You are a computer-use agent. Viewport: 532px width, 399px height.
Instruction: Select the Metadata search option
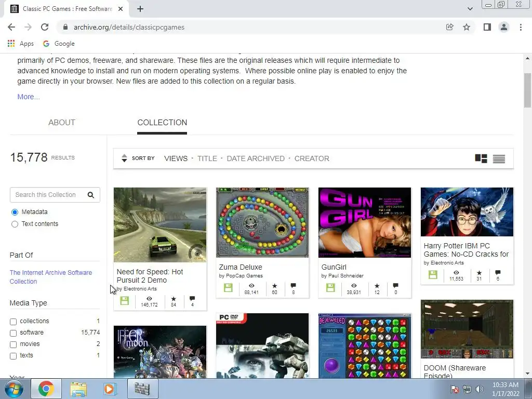pos(15,212)
